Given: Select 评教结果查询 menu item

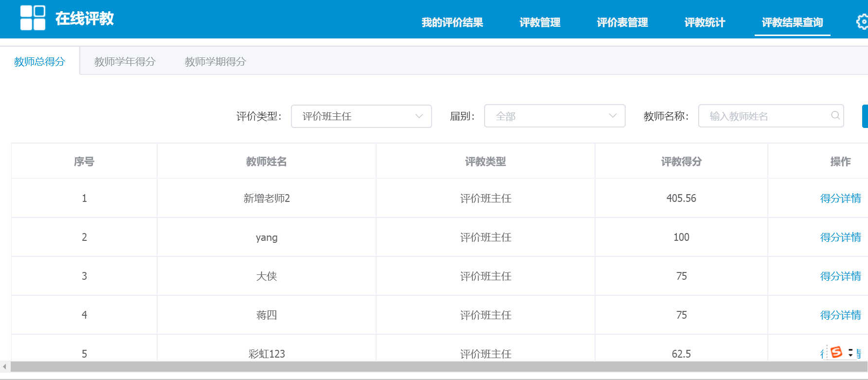Looking at the screenshot, I should coord(792,22).
